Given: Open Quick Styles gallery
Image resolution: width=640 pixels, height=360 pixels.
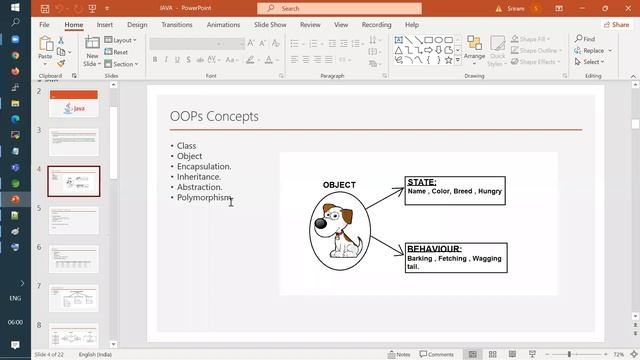Looking at the screenshot, I should pos(497,51).
